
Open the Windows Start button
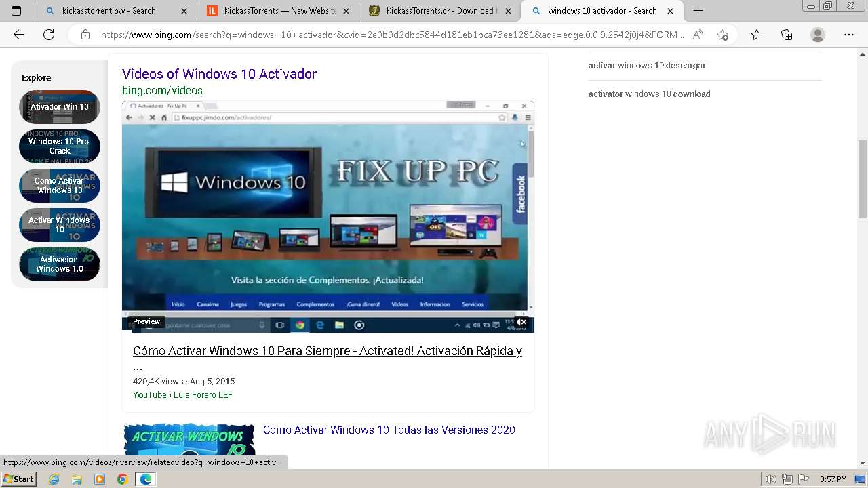pos(19,479)
